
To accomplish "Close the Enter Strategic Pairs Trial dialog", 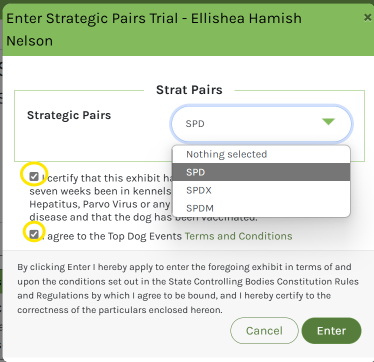I will (x=367, y=17).
